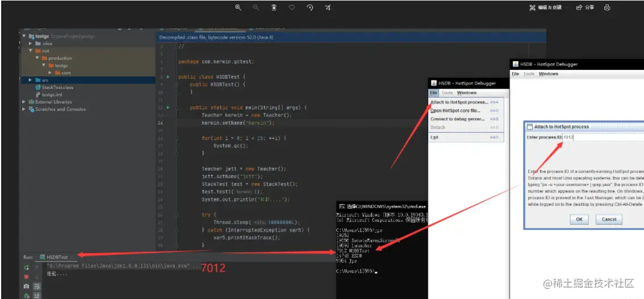Expand the com package folder
Screen dimensions: 644x299
50,73
